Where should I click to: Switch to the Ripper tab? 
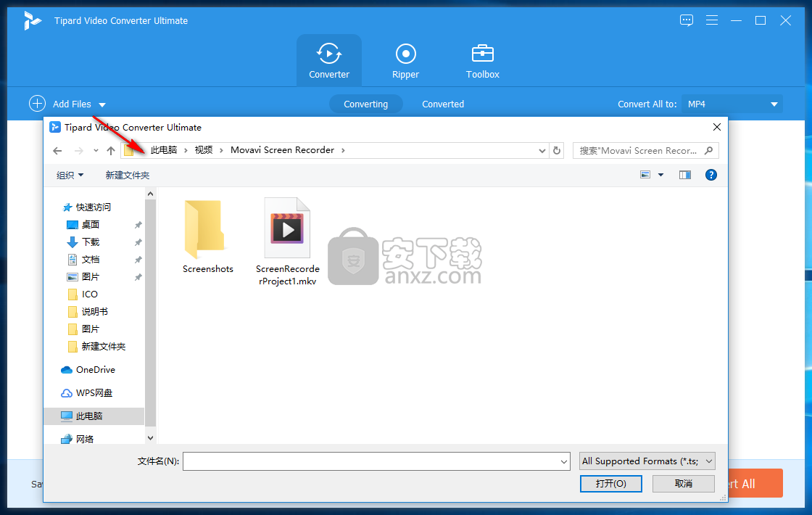coord(405,61)
